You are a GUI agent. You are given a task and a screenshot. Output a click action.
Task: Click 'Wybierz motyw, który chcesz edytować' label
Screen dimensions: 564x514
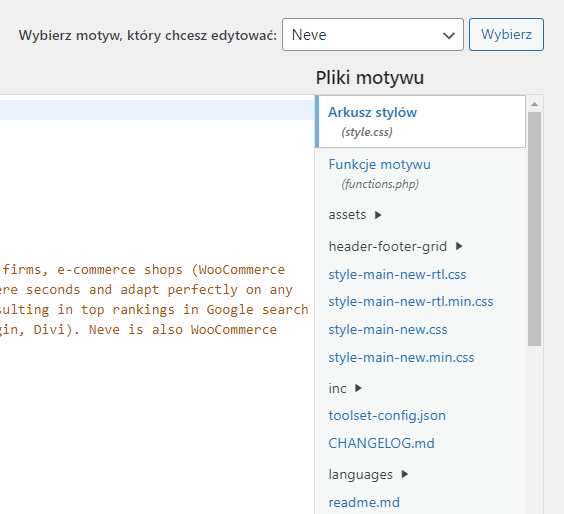point(148,35)
